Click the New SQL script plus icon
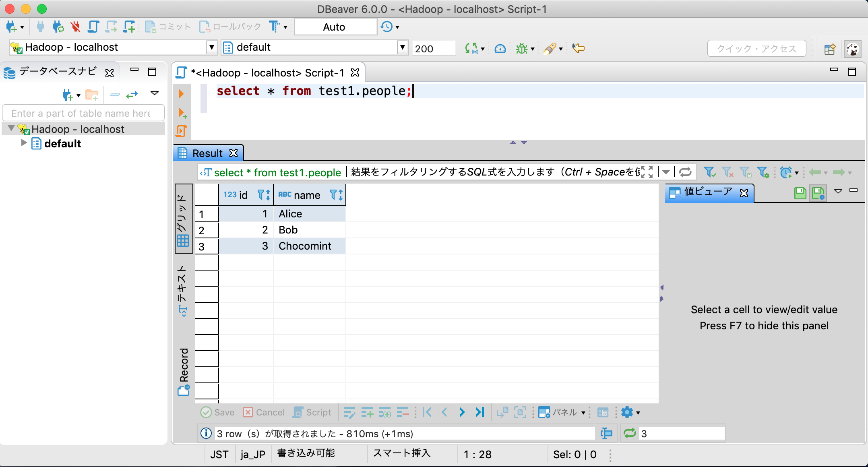The height and width of the screenshot is (467, 868). click(x=129, y=27)
